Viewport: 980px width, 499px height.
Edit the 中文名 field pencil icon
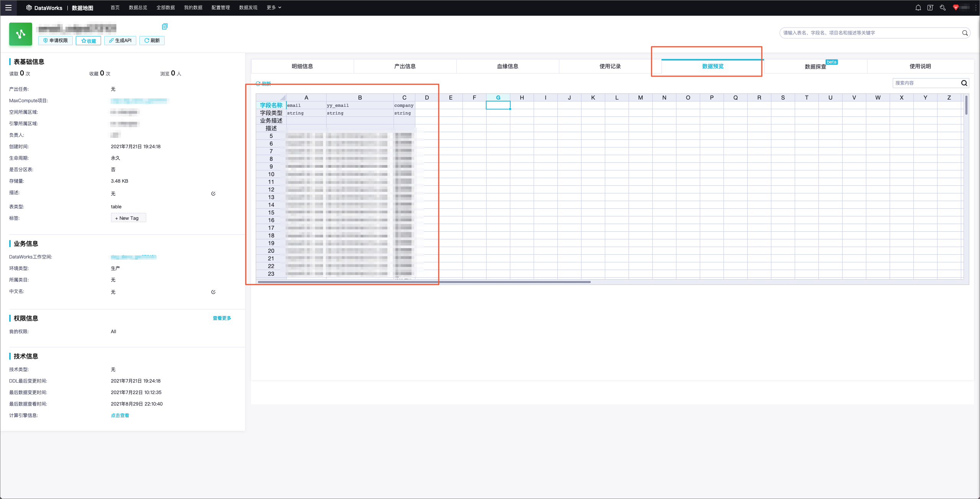pyautogui.click(x=213, y=292)
